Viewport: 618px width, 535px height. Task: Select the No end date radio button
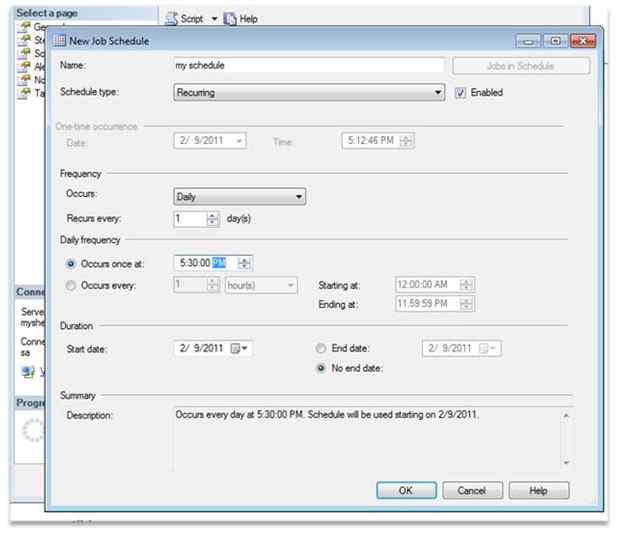(321, 368)
